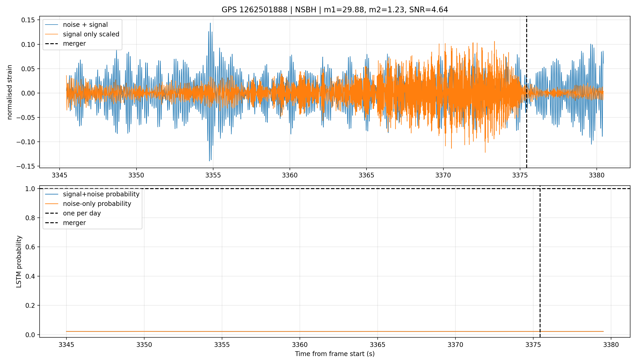Click the dashed merger line in bottom plot
Screen dimensions: 637x364
pyautogui.click(x=540, y=261)
